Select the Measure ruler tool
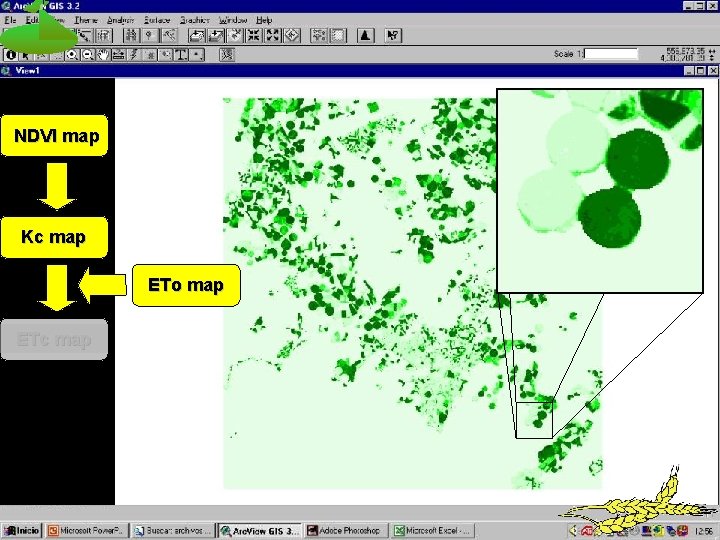 [119, 55]
